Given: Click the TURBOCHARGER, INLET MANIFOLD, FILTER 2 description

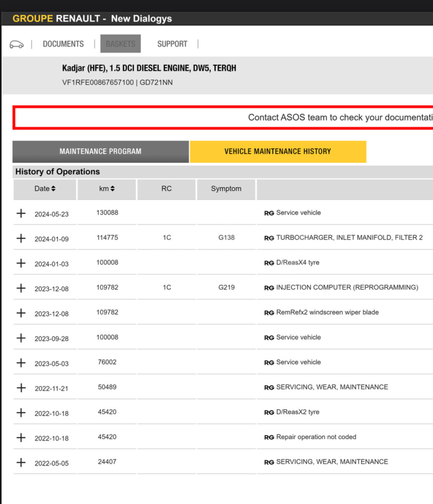Looking at the screenshot, I should pos(349,238).
